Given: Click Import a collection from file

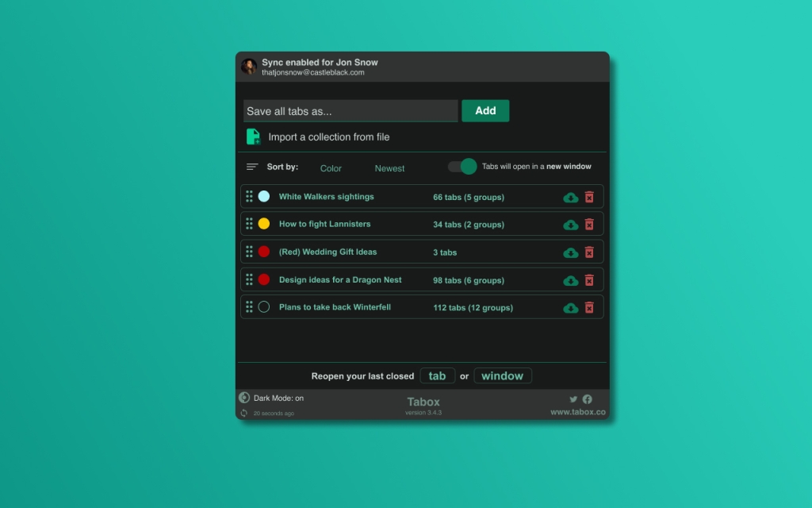Looking at the screenshot, I should click(329, 137).
